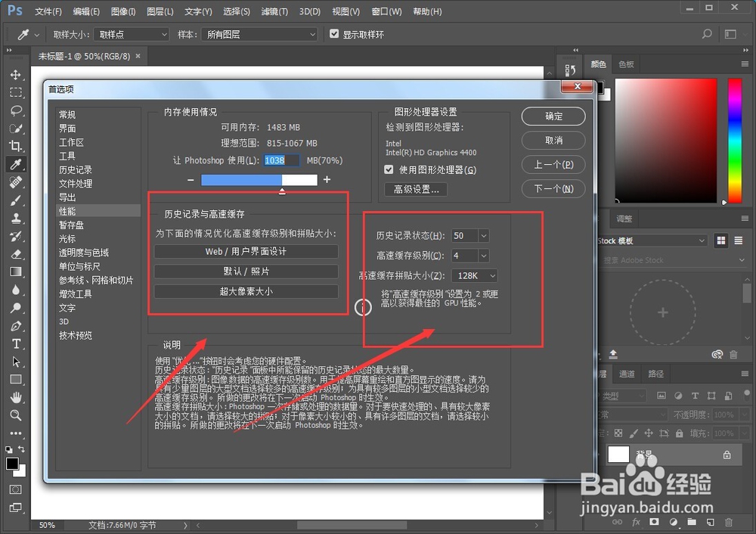Image resolution: width=756 pixels, height=534 pixels.
Task: Open Stock 模板 library dropdown
Action: pos(652,241)
